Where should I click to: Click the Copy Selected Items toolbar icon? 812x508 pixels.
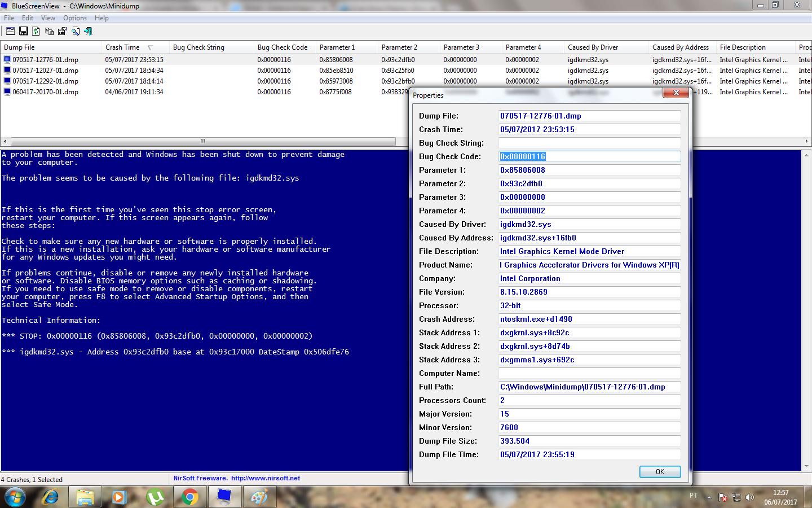pyautogui.click(x=50, y=31)
